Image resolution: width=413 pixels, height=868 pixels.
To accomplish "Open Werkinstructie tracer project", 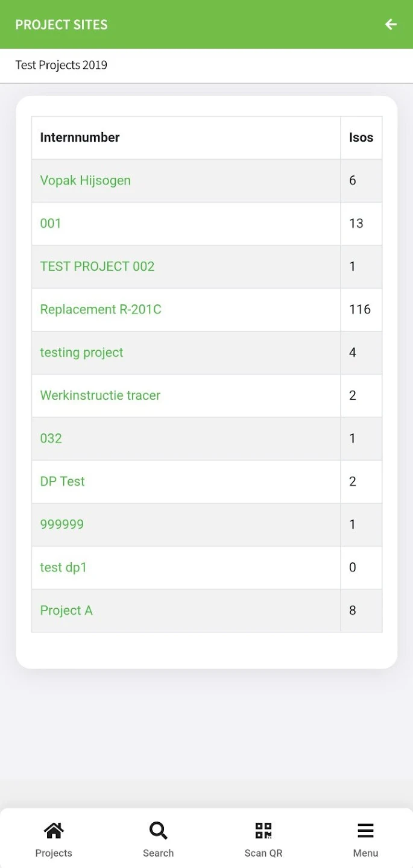I will 100,395.
